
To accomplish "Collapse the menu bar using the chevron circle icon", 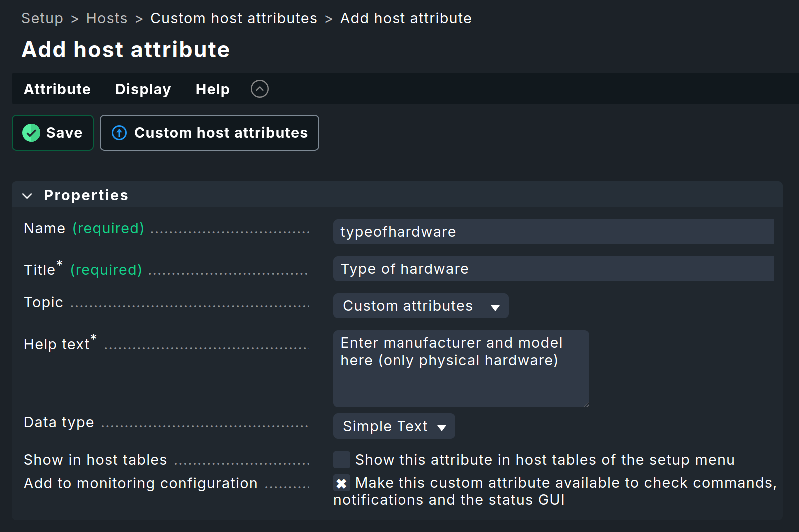I will point(259,89).
